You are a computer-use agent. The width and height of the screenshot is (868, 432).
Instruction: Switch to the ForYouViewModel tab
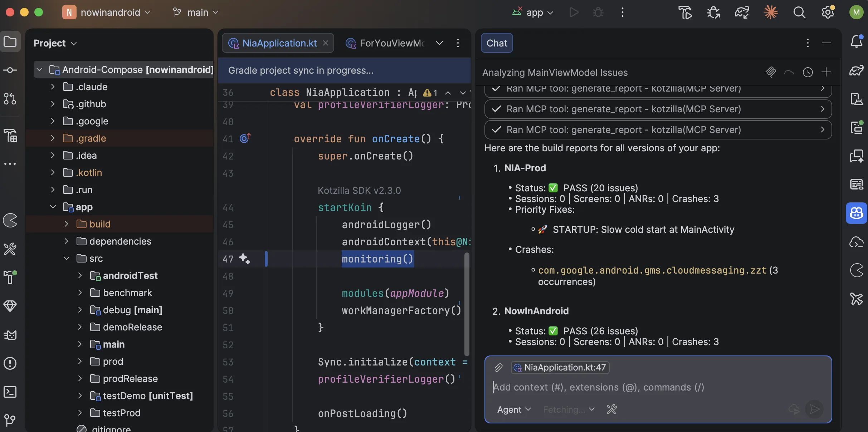386,43
